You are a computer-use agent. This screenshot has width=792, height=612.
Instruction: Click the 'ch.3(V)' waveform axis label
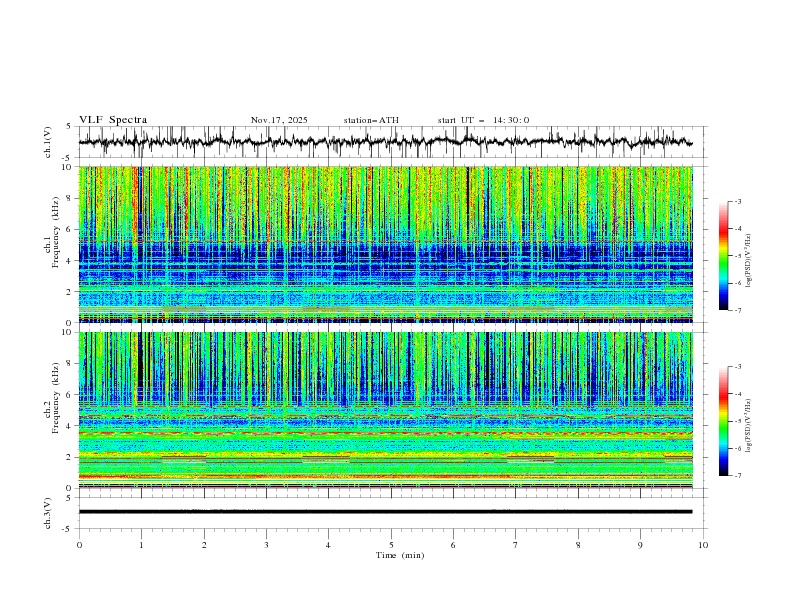click(48, 513)
